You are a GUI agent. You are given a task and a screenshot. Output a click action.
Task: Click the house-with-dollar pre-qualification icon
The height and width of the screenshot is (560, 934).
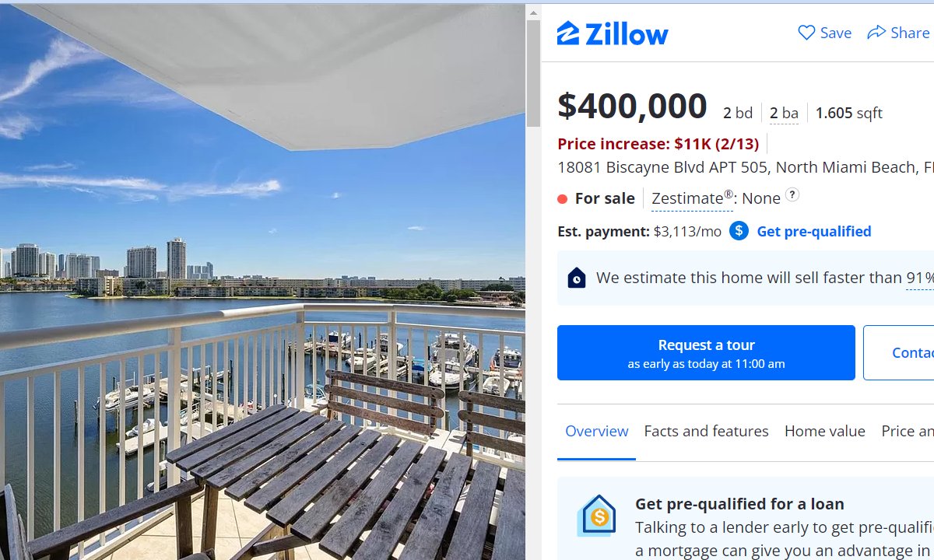tap(597, 516)
